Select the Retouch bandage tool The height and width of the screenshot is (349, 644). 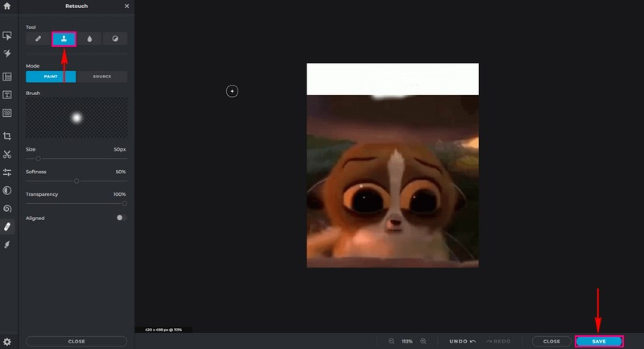7,226
